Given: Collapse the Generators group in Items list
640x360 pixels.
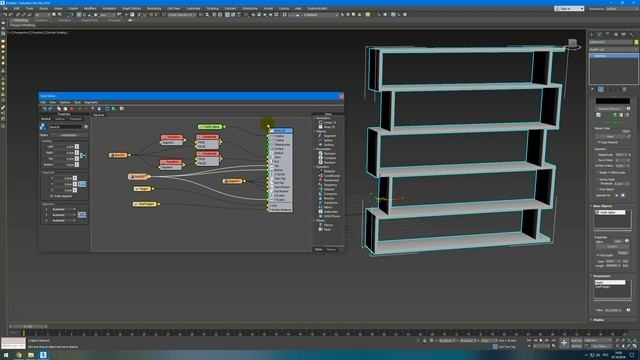Looking at the screenshot, I should [314, 118].
